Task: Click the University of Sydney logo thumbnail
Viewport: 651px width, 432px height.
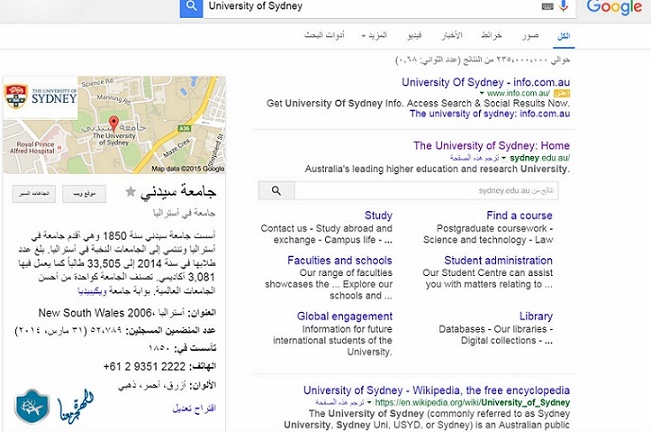Action: [40, 97]
